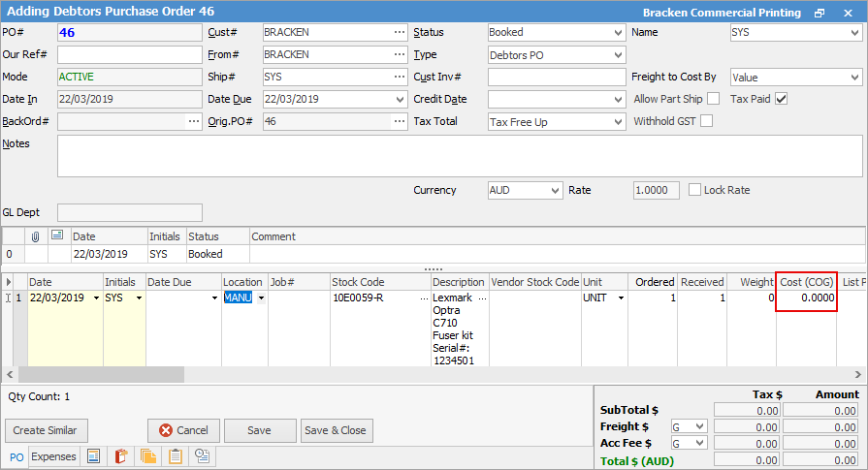Click the Cancel button
Screen dimensions: 868x470
tap(184, 430)
